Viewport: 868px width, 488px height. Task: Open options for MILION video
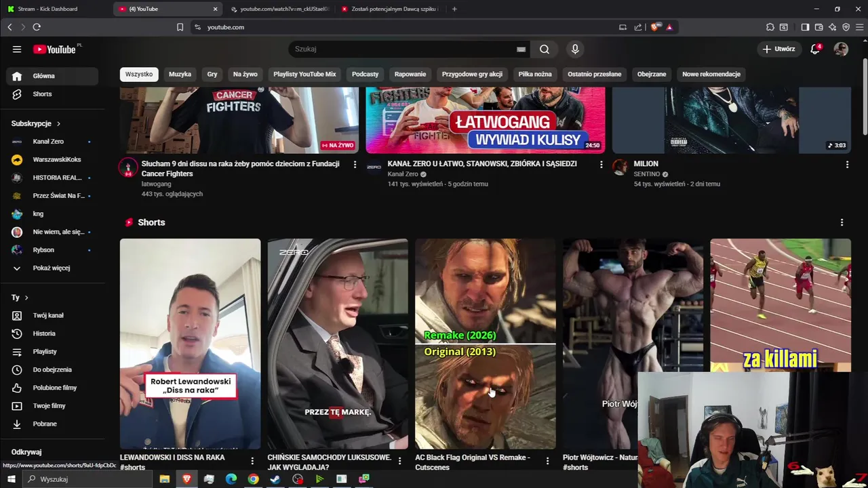coord(847,164)
